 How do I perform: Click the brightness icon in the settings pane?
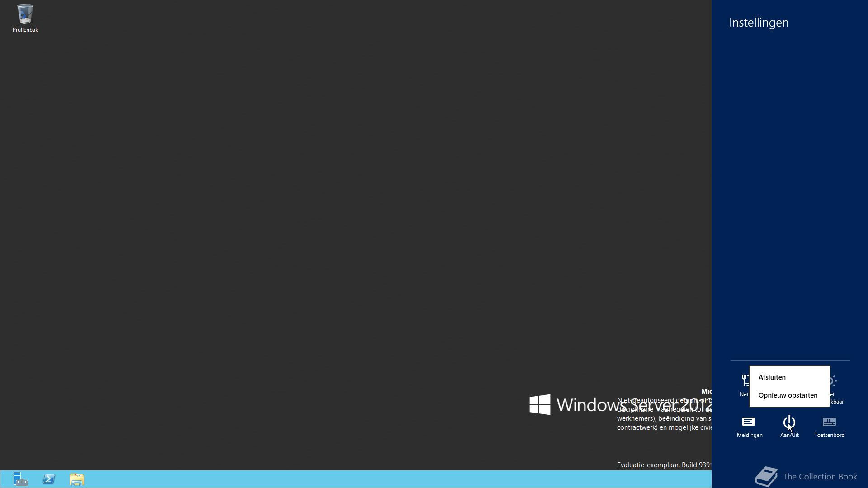[x=834, y=389]
